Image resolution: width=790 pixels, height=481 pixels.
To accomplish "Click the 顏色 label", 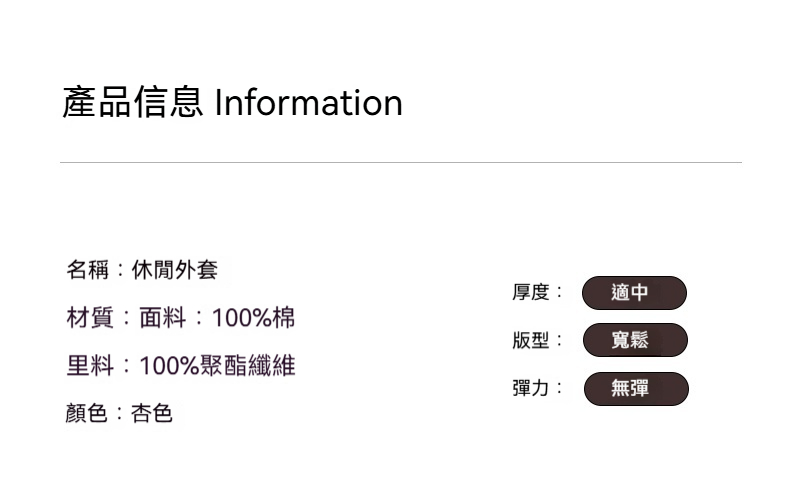I will tap(87, 413).
